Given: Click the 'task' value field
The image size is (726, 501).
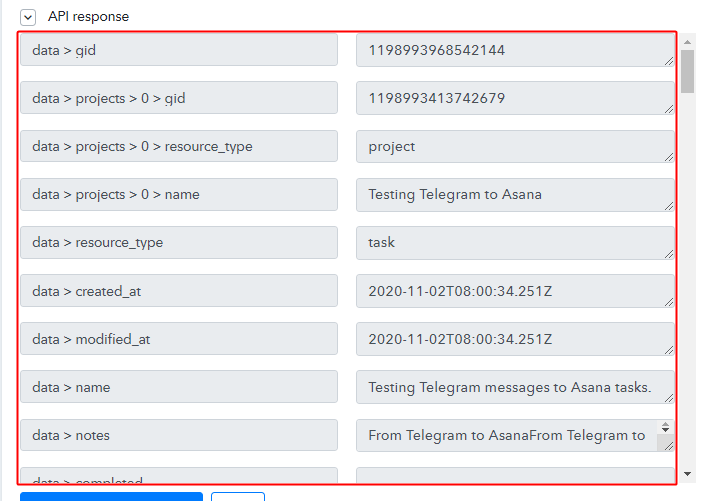Looking at the screenshot, I should coord(515,243).
